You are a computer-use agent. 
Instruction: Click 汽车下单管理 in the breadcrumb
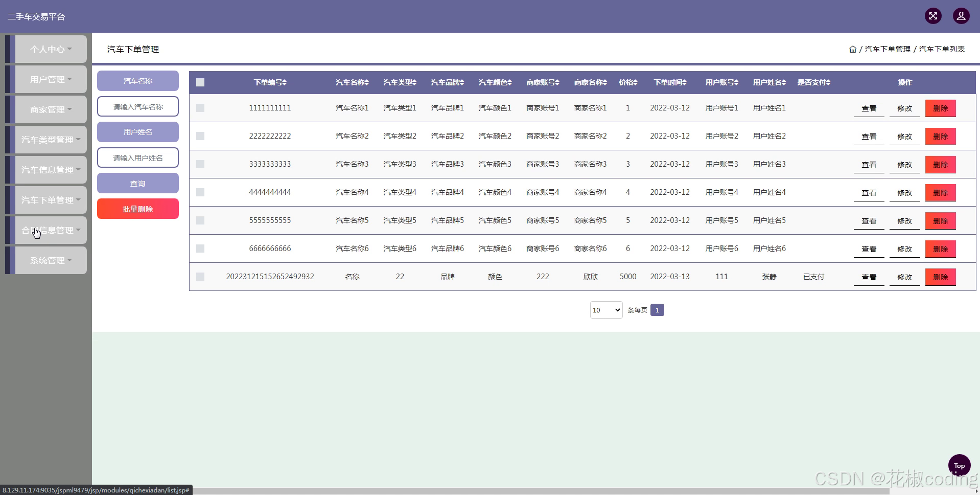click(x=888, y=49)
